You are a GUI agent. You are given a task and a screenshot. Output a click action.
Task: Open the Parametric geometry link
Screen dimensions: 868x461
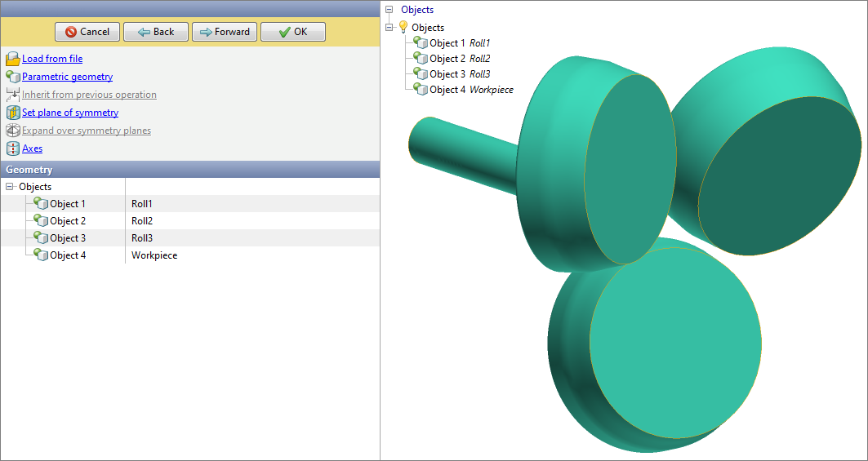[67, 77]
